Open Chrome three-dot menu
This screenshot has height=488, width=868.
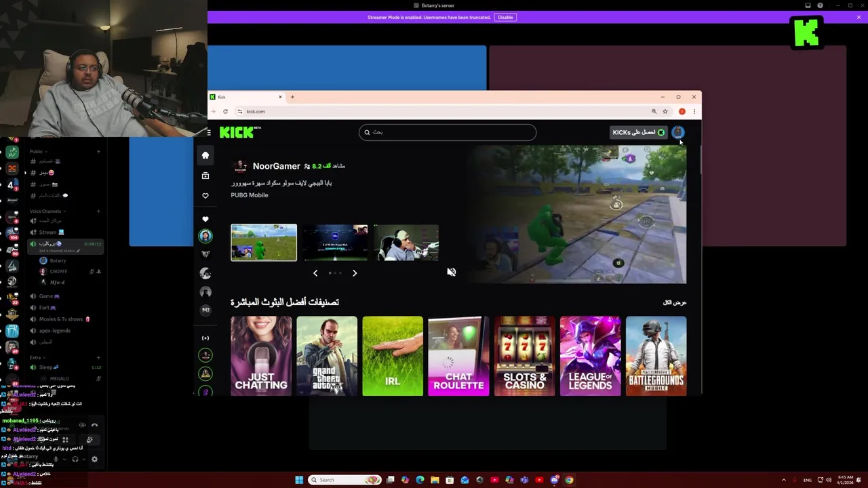point(694,111)
